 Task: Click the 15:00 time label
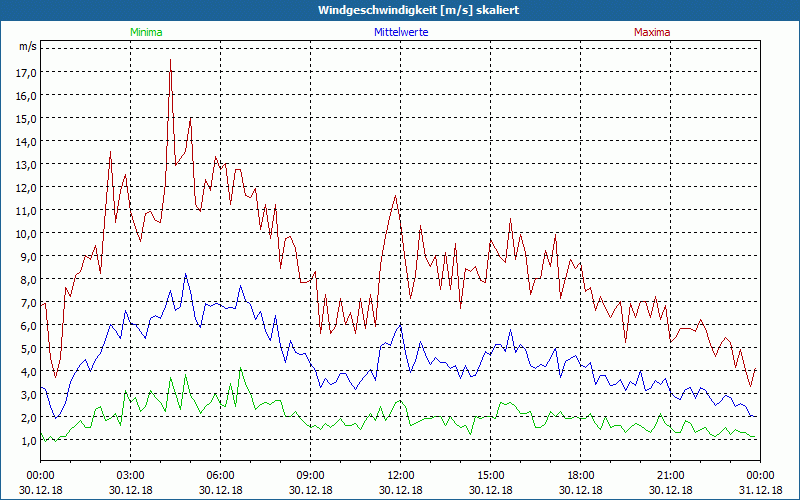click(x=490, y=476)
